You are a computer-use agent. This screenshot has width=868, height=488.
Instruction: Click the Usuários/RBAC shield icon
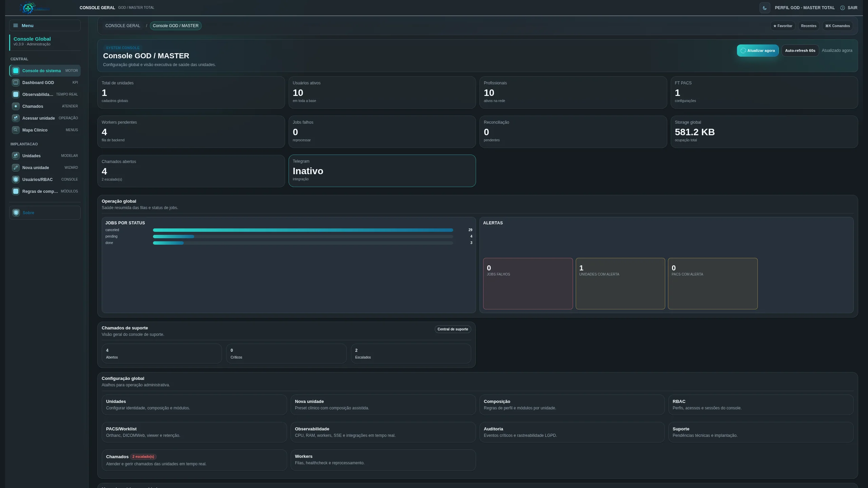click(x=16, y=180)
